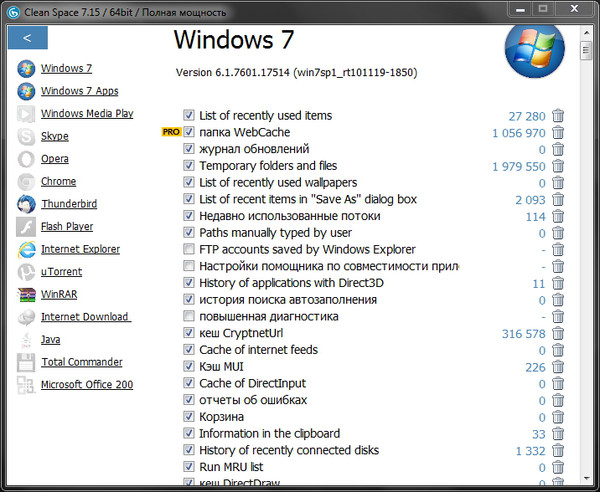Click trash icon for папка WebCache row
The width and height of the screenshot is (600, 492).
(x=558, y=132)
